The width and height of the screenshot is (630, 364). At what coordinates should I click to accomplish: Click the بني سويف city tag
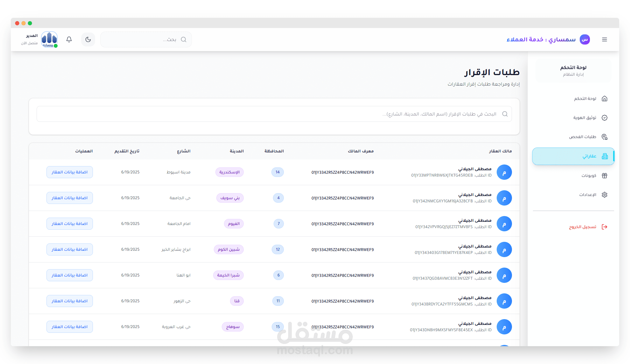[230, 198]
